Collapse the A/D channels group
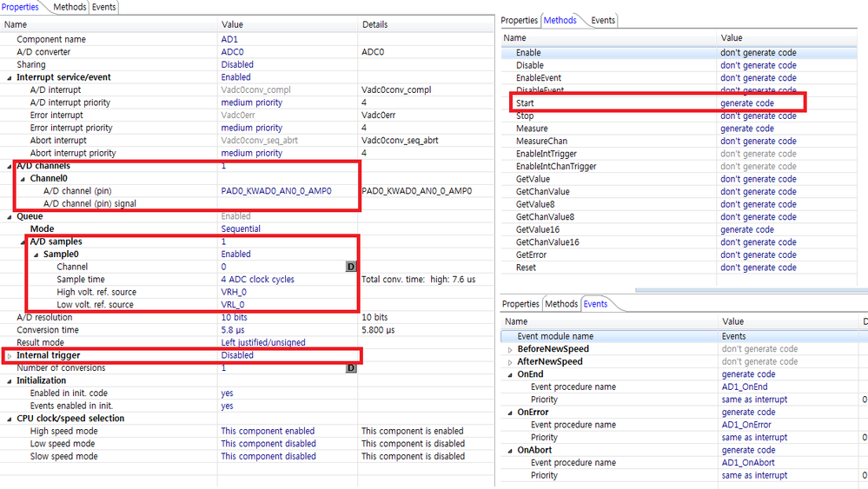 tap(10, 166)
